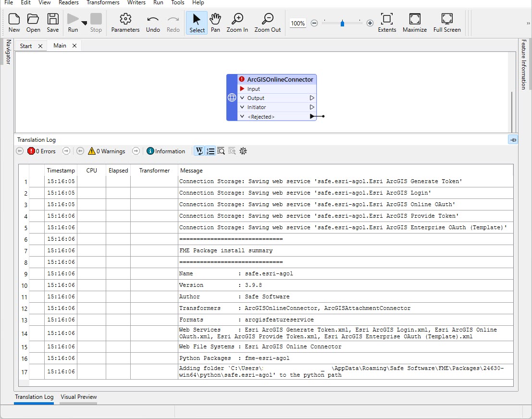532x419 pixels.
Task: Open the workspace Parameters dialog
Action: [125, 23]
